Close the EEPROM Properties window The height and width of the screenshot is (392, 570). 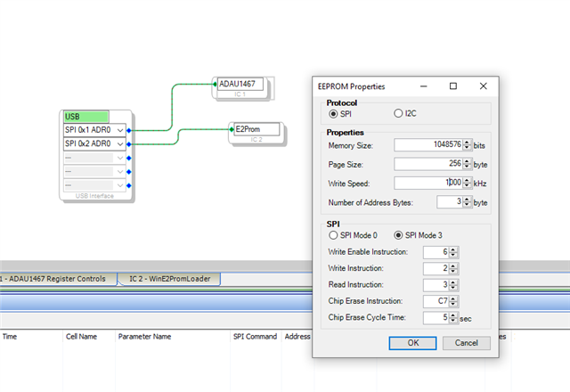[x=483, y=86]
